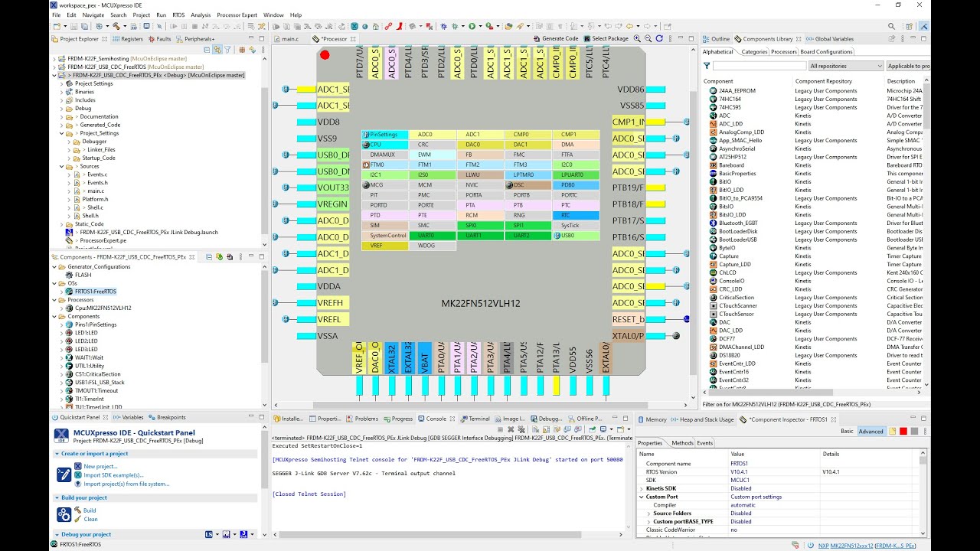Switch to the Categories tab

pos(754,52)
